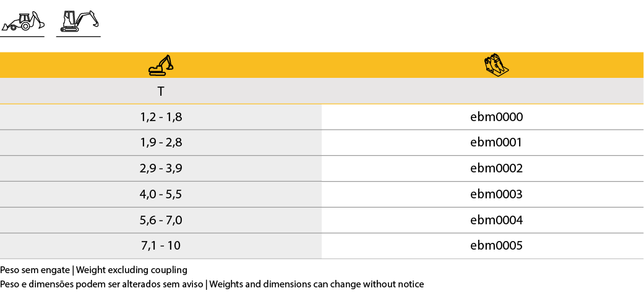
Task: Open model code ebm0002
Action: click(x=496, y=169)
